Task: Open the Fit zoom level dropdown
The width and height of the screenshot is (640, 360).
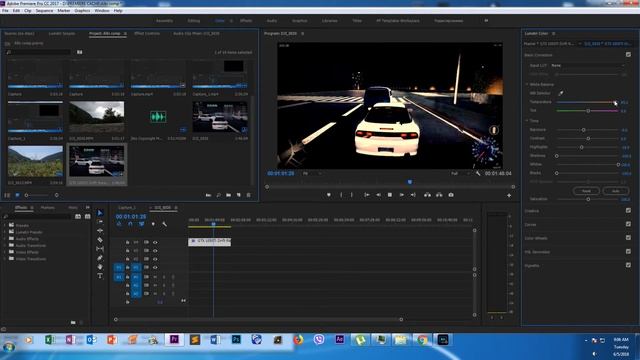Action: point(312,173)
